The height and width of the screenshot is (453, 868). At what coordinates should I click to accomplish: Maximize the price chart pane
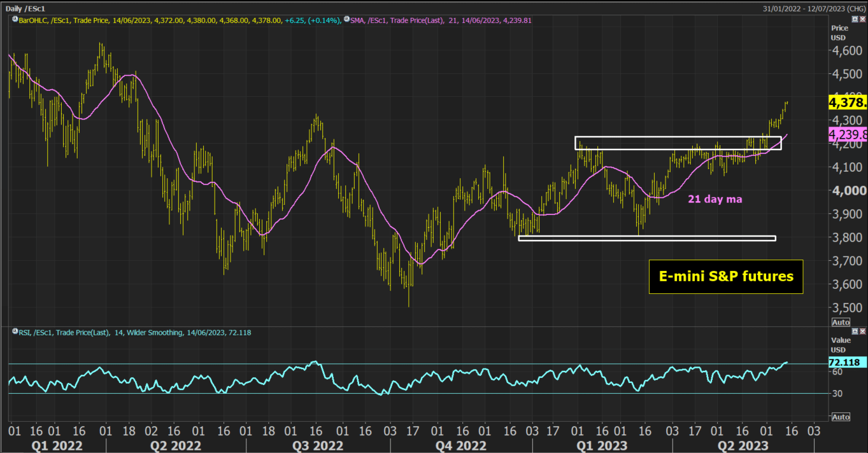(x=855, y=20)
